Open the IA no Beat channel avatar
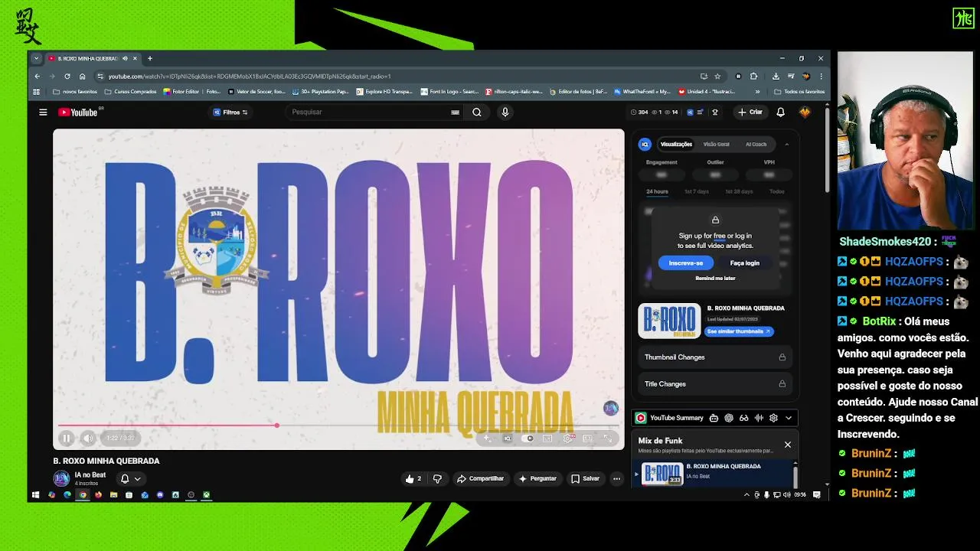Viewport: 980px width, 551px height. tap(61, 479)
